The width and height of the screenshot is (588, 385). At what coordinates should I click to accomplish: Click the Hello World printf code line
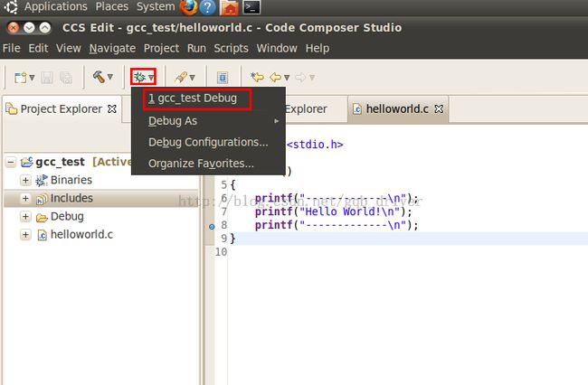(333, 211)
